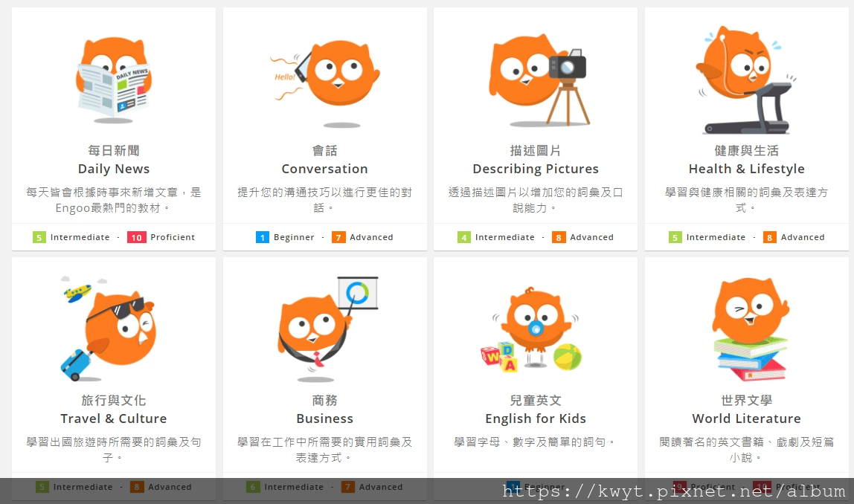Click the green 4 badge under Describing Pictures
The height and width of the screenshot is (504, 854).
click(x=464, y=237)
